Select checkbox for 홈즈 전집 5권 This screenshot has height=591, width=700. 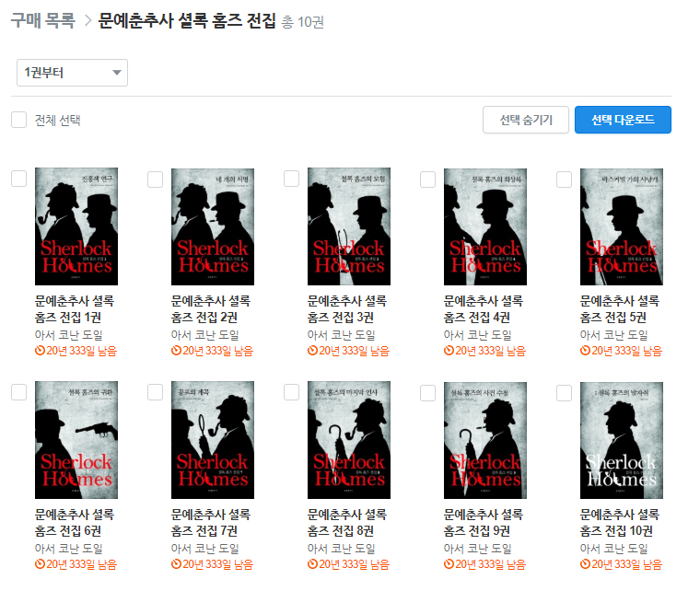(x=564, y=180)
